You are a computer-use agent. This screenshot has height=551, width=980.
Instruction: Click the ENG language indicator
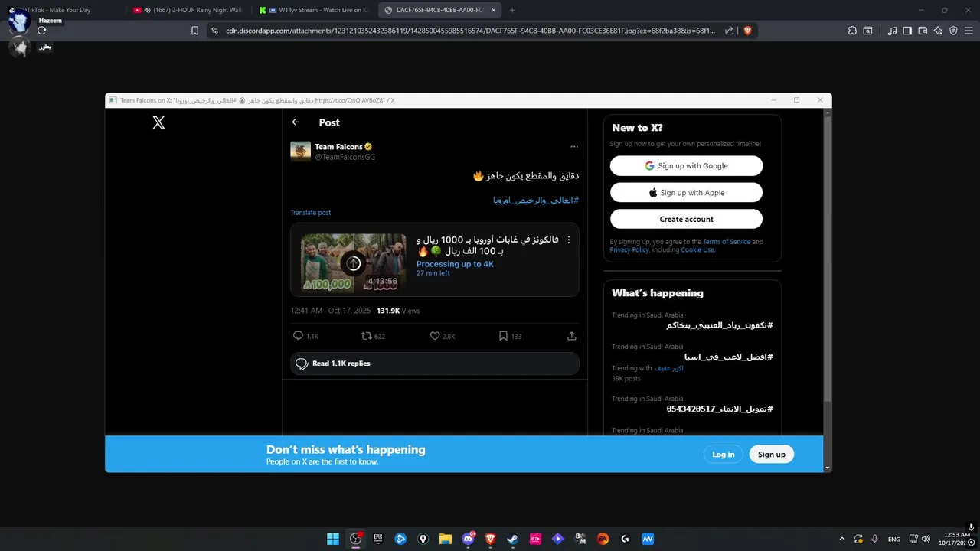pos(893,539)
